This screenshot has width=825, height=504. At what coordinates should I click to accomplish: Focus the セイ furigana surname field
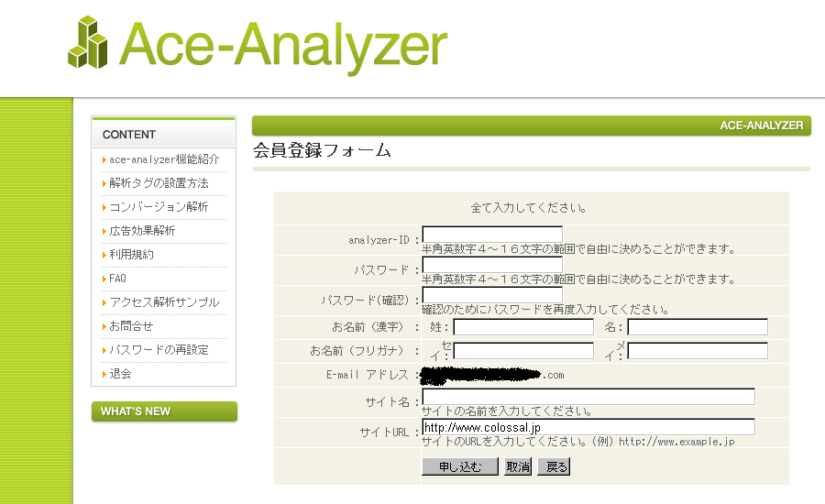coord(523,351)
